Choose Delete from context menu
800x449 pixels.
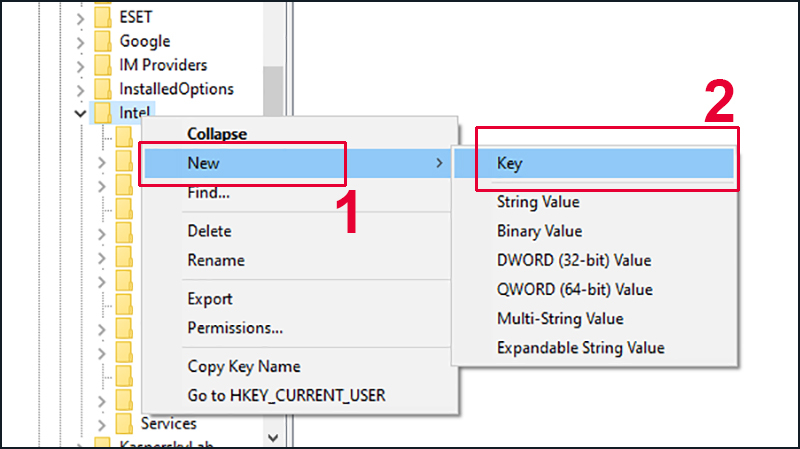[x=209, y=231]
